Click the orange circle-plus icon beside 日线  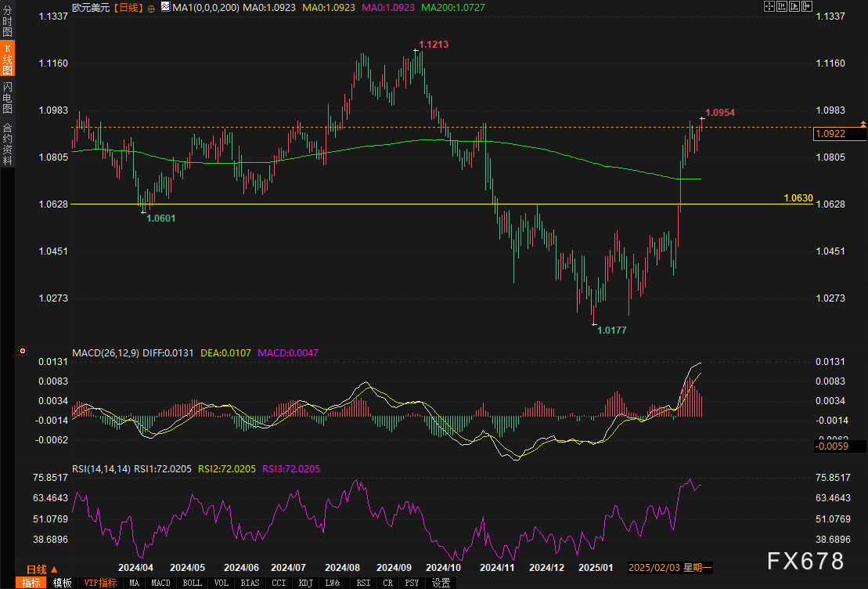click(151, 7)
